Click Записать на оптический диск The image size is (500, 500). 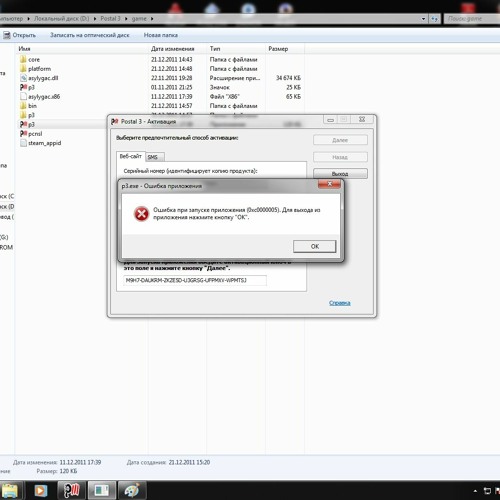[90, 35]
